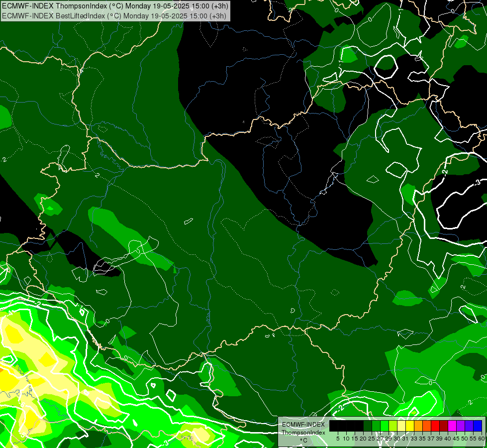This screenshot has height=448, width=487.
Task: Select the bright green 27–29 legend swatch
Action: (x=385, y=426)
